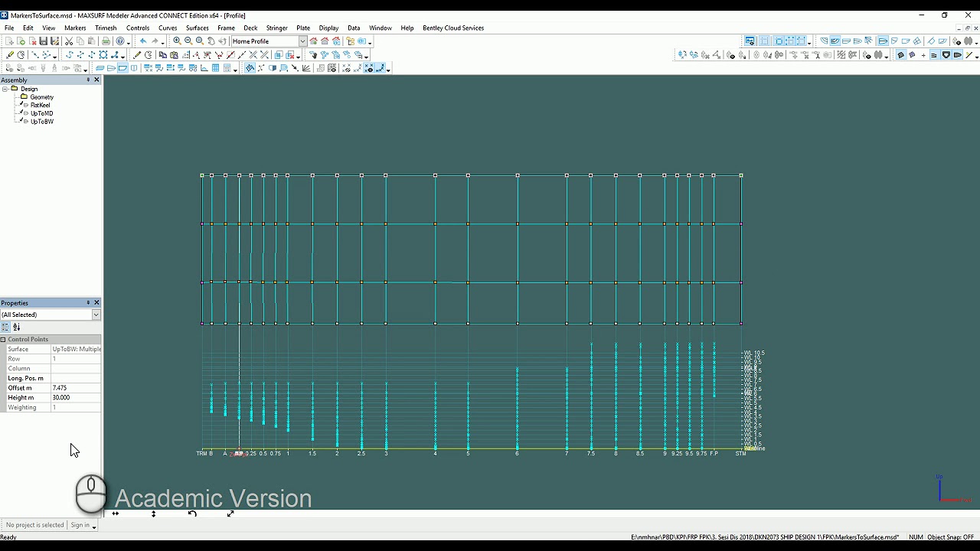Click station label 7.5 in viewport

590,454
